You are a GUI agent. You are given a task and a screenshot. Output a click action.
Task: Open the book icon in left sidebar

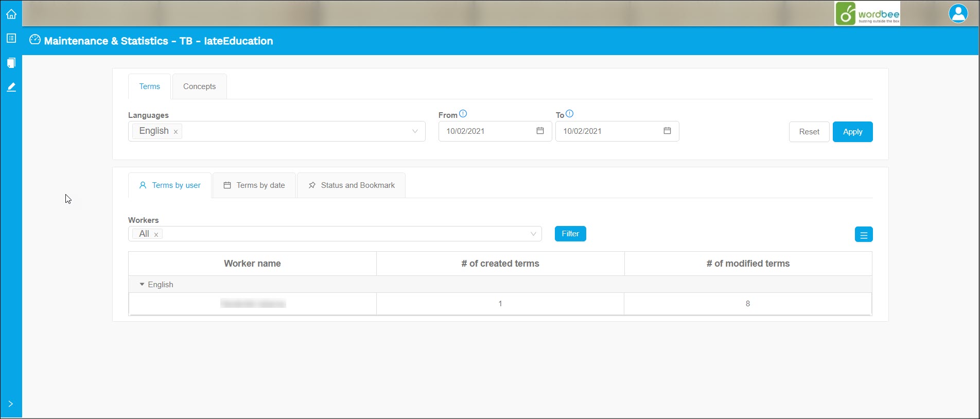(11, 63)
